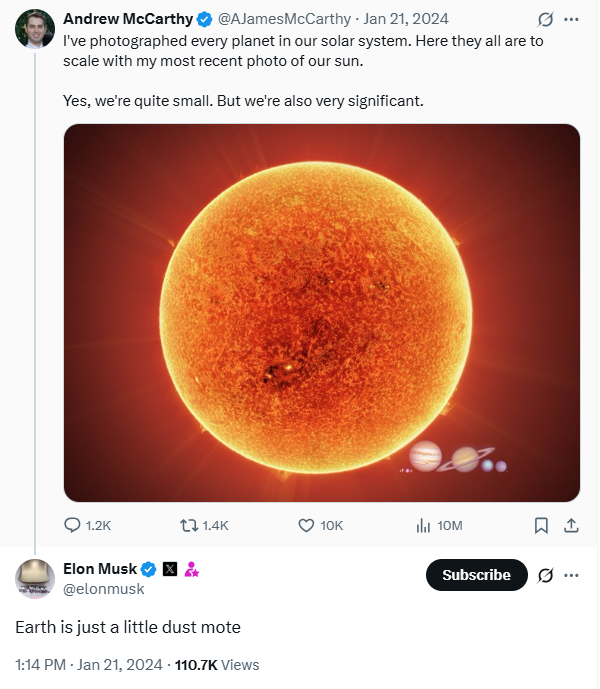The width and height of the screenshot is (600, 689).
Task: Like the tweet with the heart icon
Action: click(x=307, y=525)
